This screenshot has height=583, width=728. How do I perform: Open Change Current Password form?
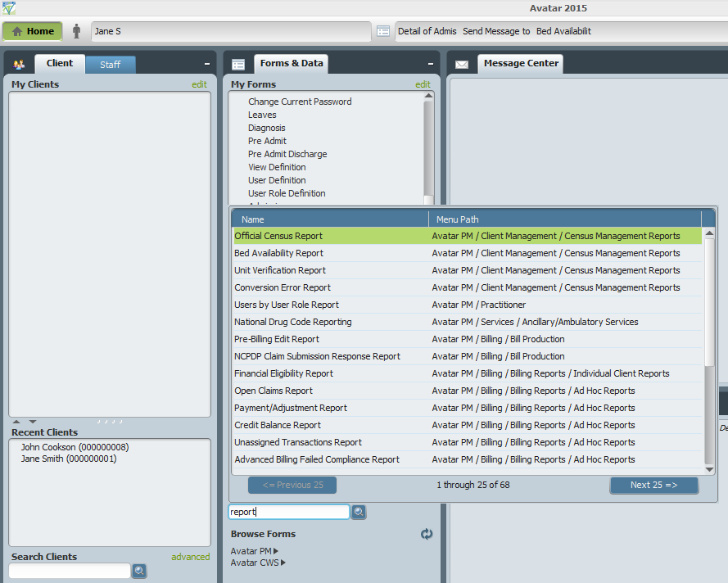point(300,102)
